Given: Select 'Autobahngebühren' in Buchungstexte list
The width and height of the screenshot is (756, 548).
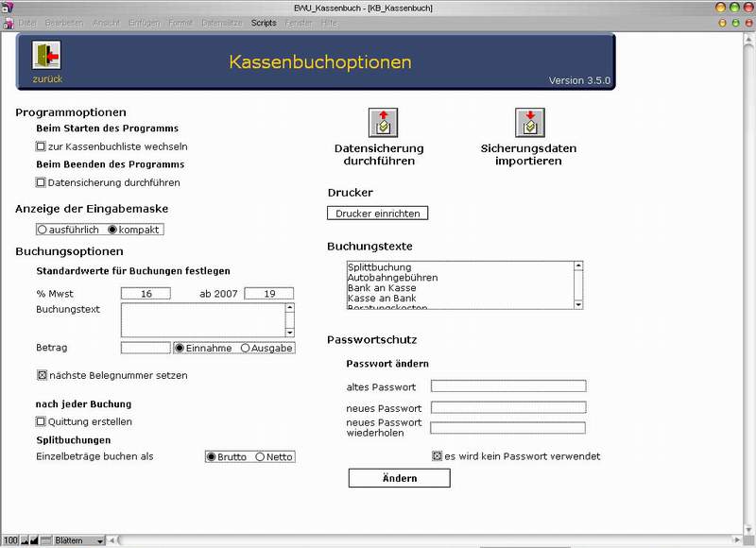Looking at the screenshot, I should pos(392,278).
